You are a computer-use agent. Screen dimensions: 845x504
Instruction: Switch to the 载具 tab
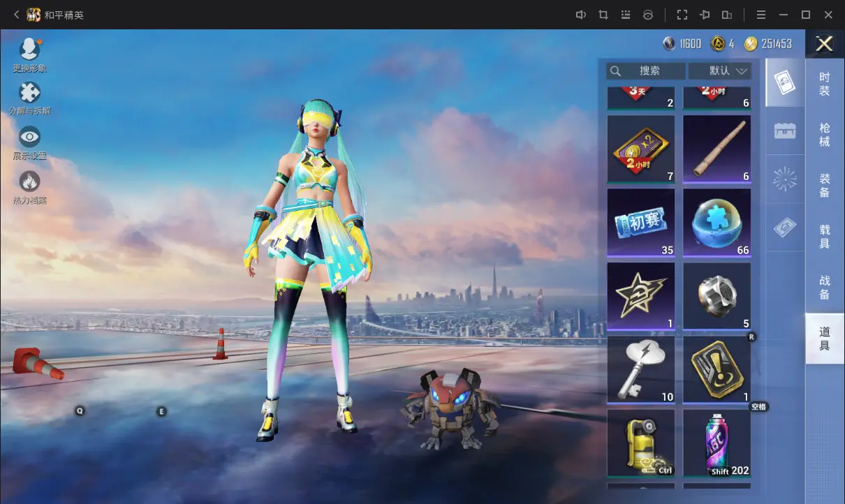[x=825, y=237]
